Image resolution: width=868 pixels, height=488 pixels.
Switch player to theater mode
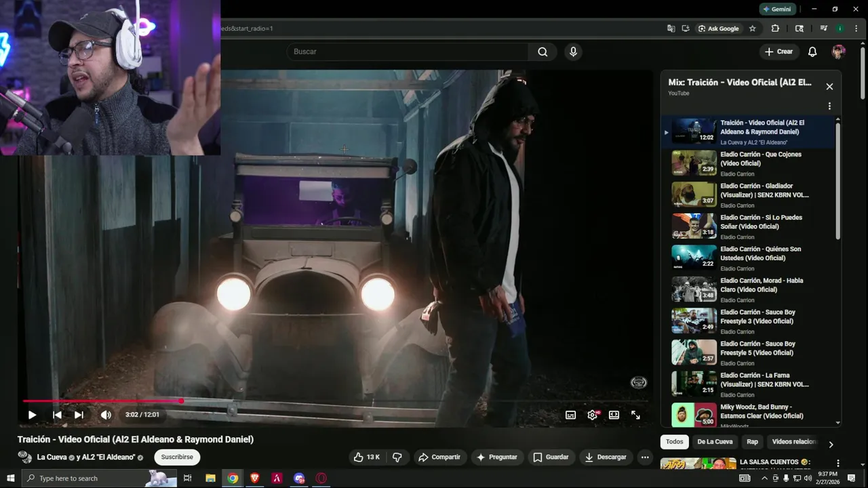click(x=614, y=415)
